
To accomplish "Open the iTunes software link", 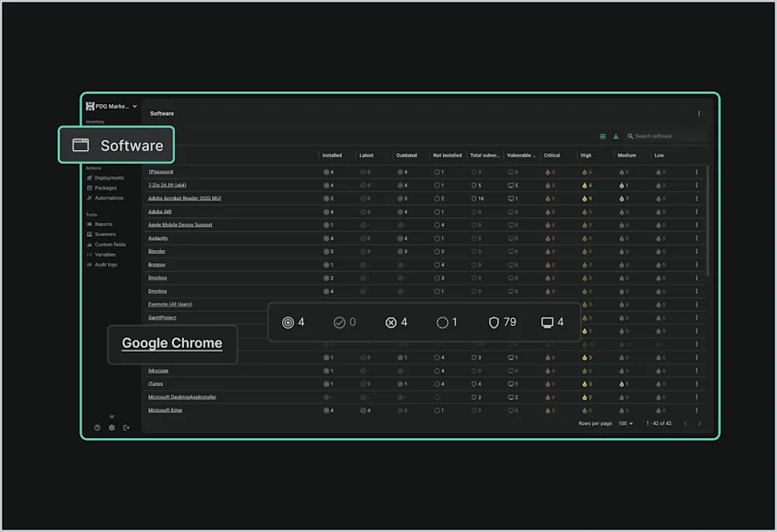I will pos(155,384).
